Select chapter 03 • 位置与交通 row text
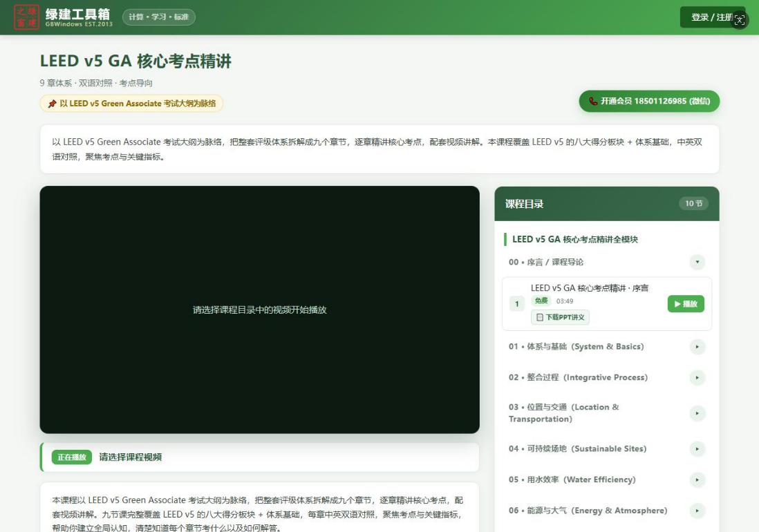 (564, 413)
